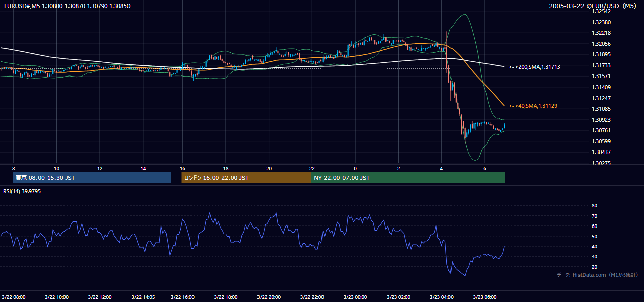The width and height of the screenshot is (644, 302).
Task: Click price axis label 1.31085
Action: (601, 109)
